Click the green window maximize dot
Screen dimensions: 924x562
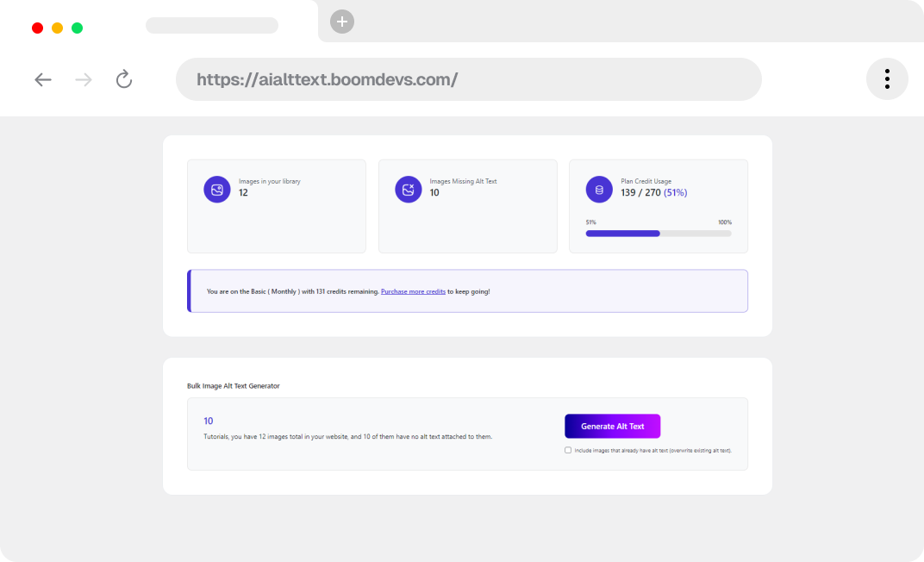[x=78, y=28]
